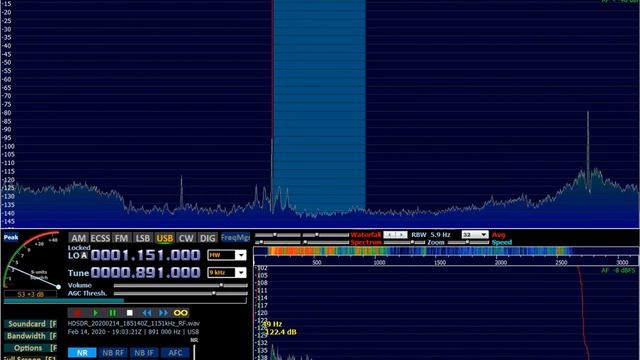Click the blue rewind double-arrow icon
This screenshot has width=640, height=360.
(147, 313)
